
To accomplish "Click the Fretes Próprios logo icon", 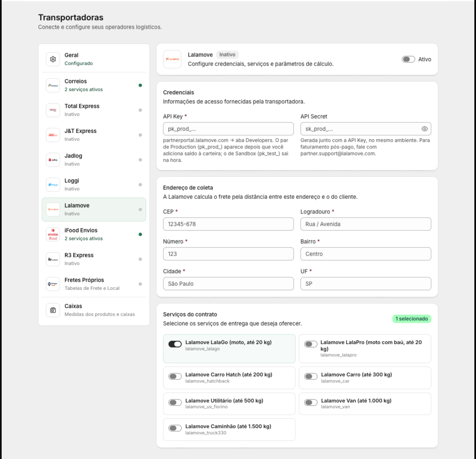I will 53,284.
